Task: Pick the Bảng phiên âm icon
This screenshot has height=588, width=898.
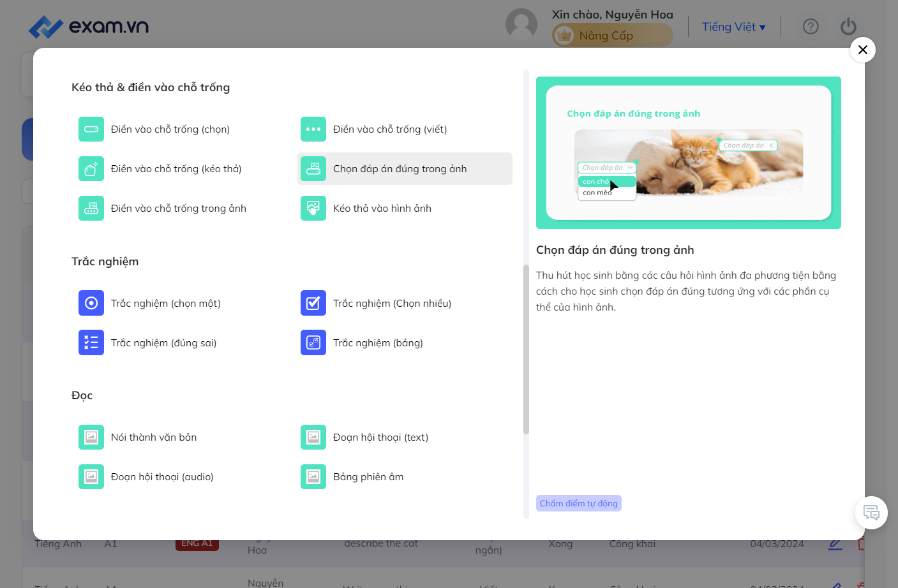Action: [x=313, y=476]
